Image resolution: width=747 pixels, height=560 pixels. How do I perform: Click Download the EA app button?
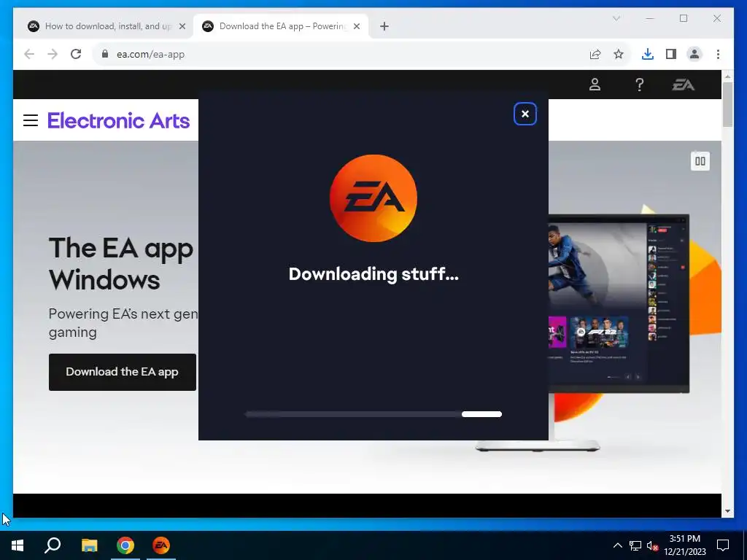pos(123,372)
